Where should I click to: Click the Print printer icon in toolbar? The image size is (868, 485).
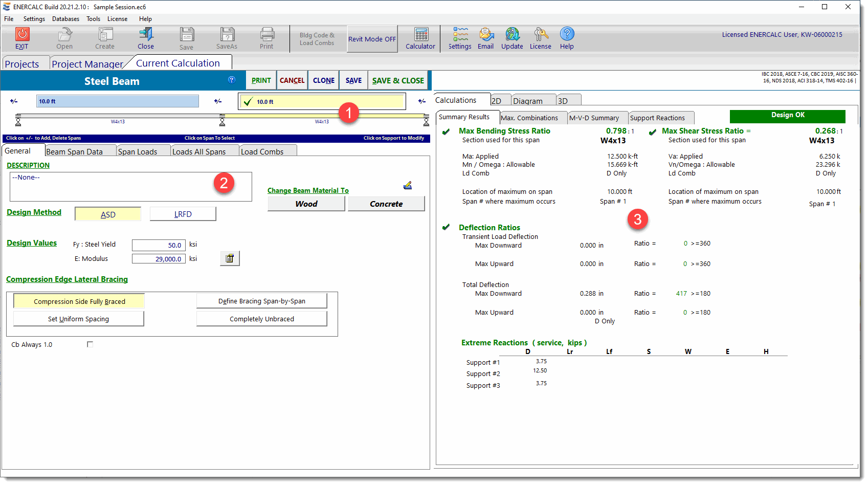pos(267,34)
